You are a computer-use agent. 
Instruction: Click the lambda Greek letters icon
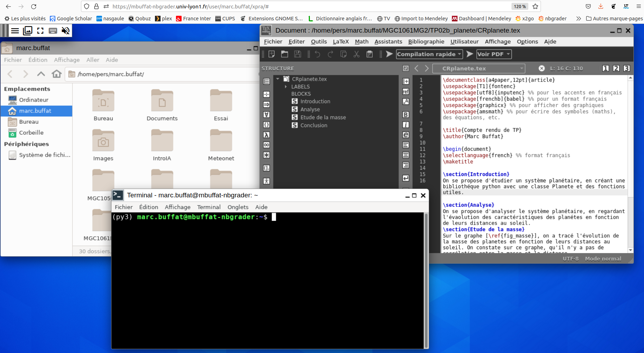pos(266,135)
